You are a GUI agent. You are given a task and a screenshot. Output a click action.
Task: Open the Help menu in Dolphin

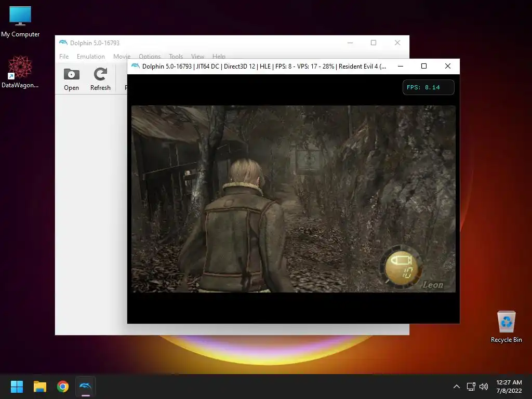(x=219, y=56)
